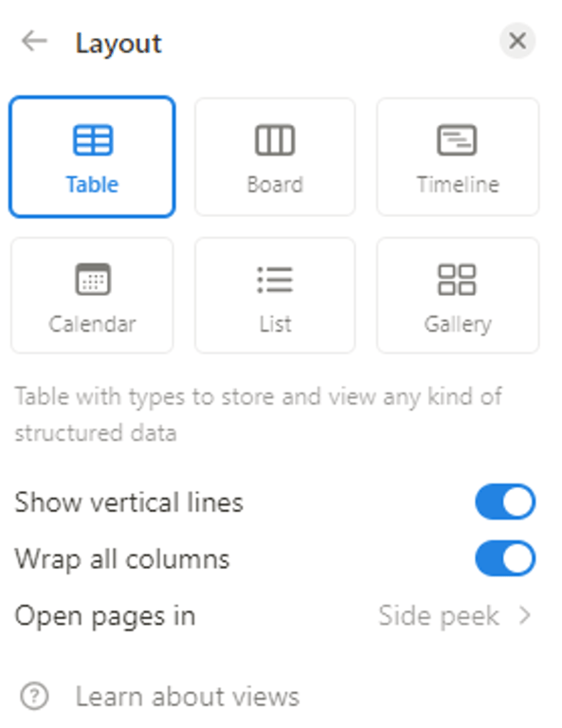The image size is (562, 728).
Task: Disable the Wrap all columns switch
Action: (505, 558)
